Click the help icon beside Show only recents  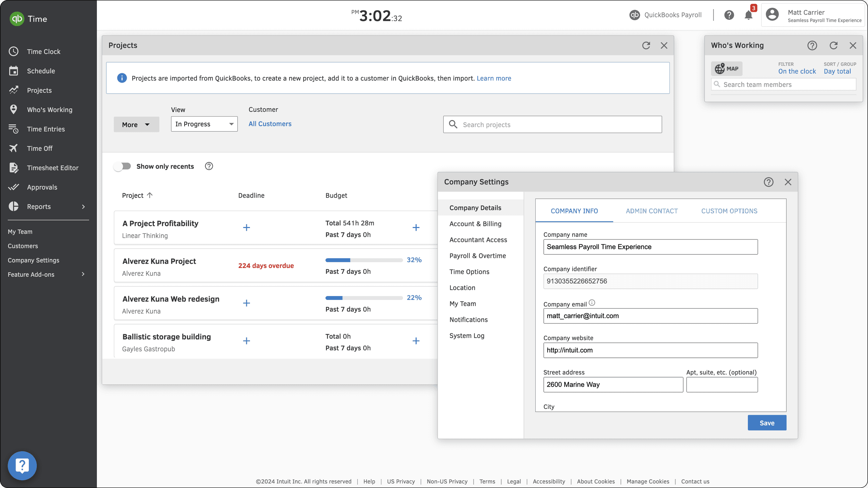pyautogui.click(x=209, y=166)
